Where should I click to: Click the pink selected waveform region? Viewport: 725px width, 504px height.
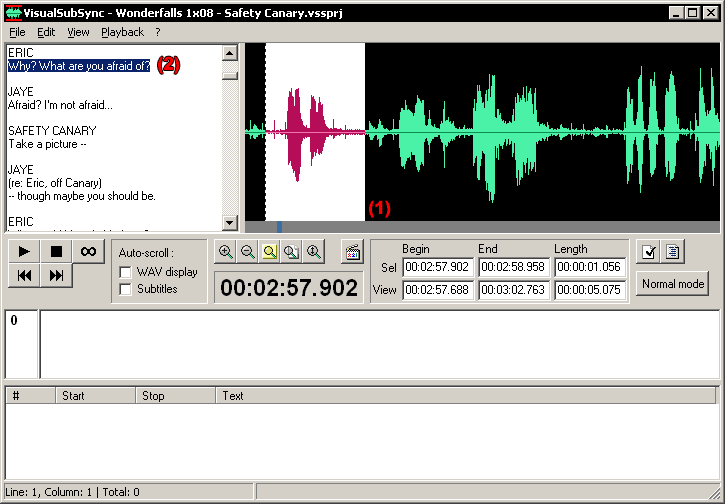[315, 132]
